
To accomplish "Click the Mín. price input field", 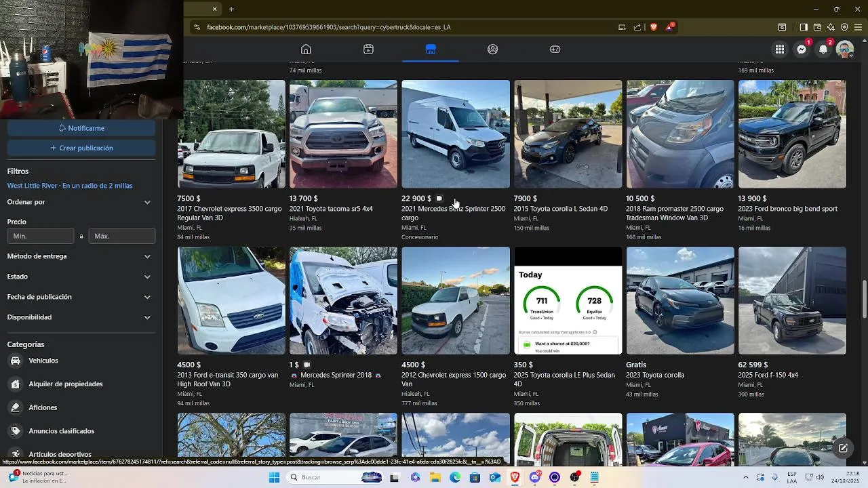I will pos(41,236).
